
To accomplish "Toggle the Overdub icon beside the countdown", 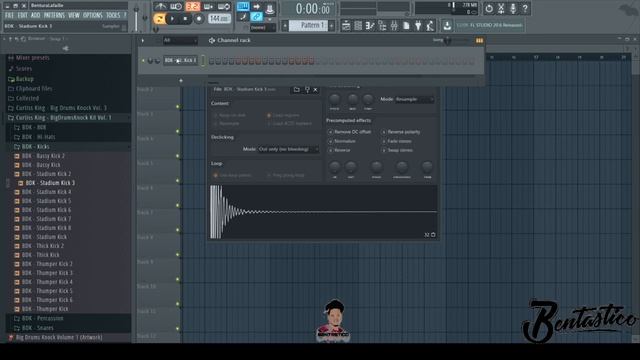I will (208, 7).
